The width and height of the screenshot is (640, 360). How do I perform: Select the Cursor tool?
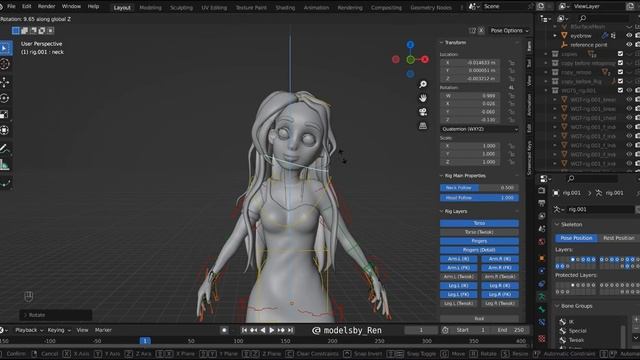(5, 64)
